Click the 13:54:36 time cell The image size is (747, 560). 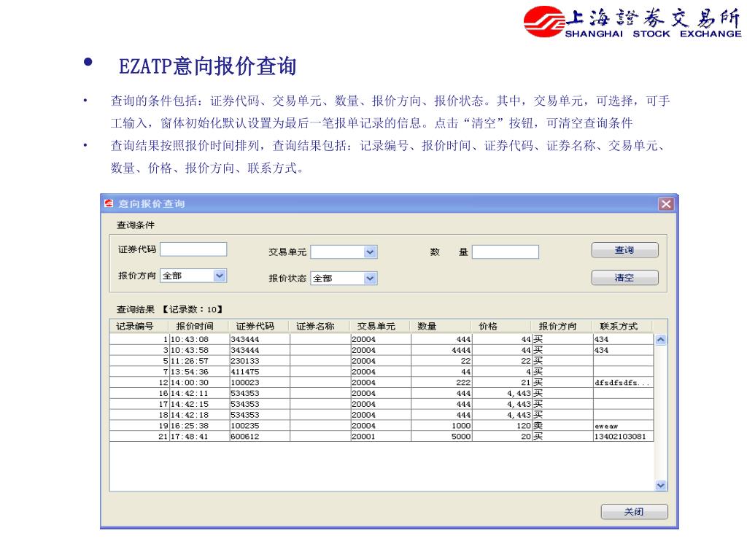point(199,372)
